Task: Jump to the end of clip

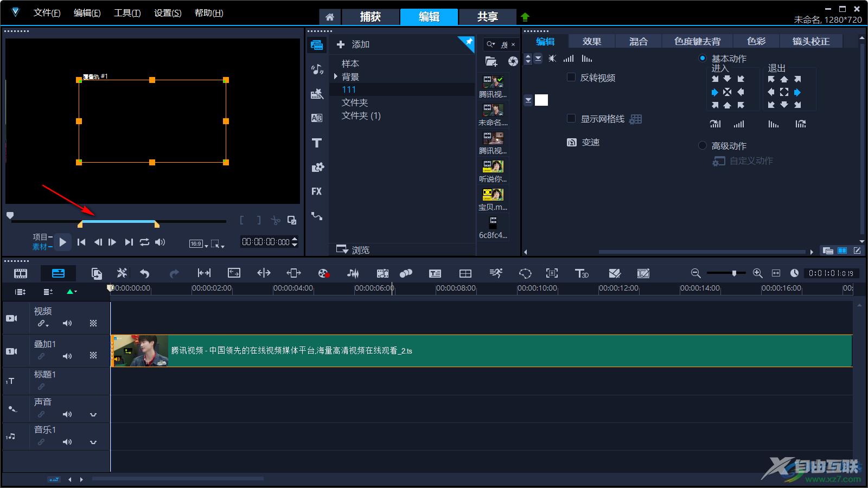Action: click(x=129, y=242)
